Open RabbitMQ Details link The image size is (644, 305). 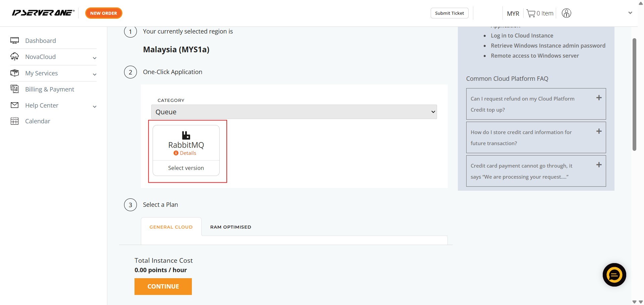point(187,153)
